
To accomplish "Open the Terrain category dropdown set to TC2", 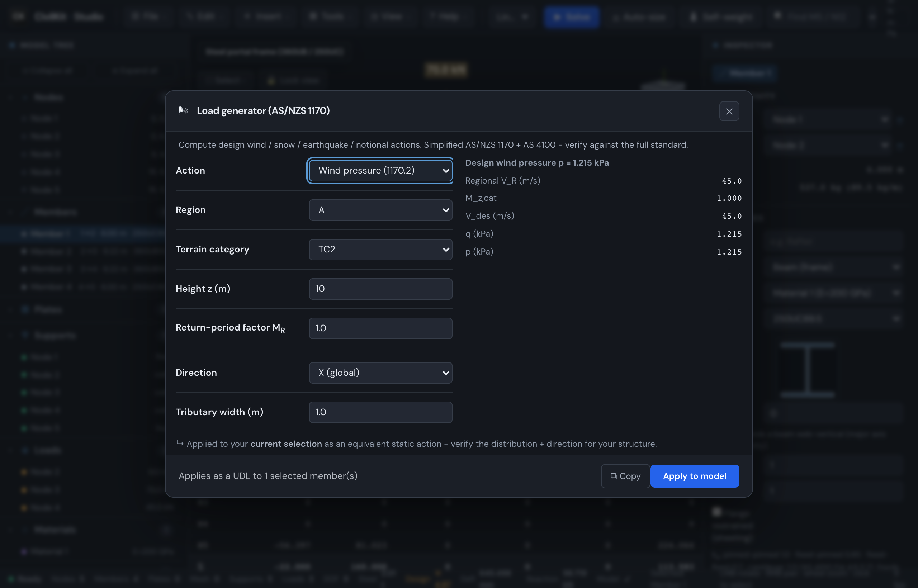I will click(x=380, y=249).
